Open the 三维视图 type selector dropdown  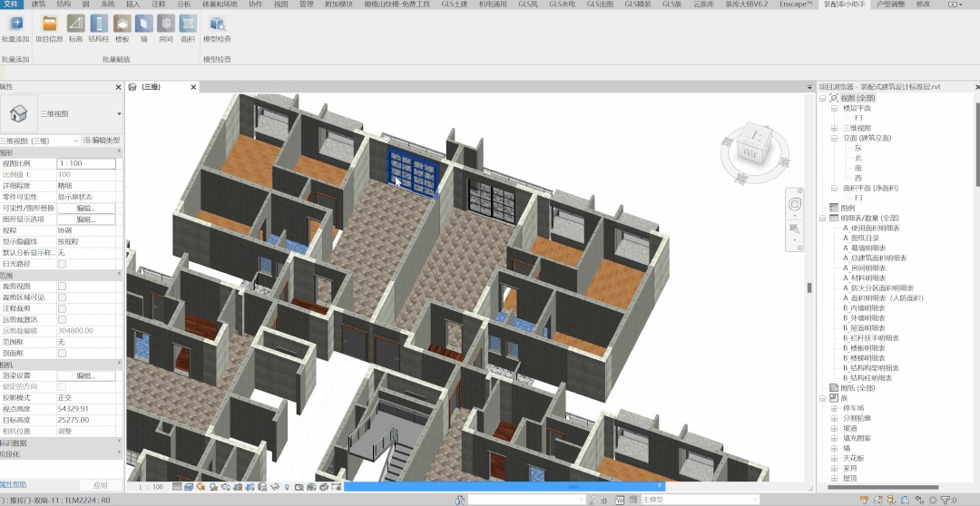119,114
